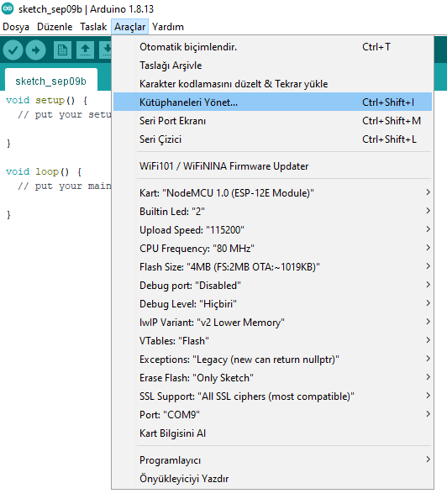Expand Programlayıcı submenu
Screen dimensions: 447x504
pyautogui.click(x=272, y=460)
